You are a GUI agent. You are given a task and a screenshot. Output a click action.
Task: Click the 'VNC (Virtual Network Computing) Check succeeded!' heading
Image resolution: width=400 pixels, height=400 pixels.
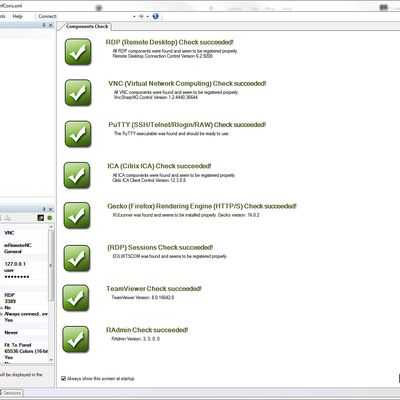click(187, 83)
